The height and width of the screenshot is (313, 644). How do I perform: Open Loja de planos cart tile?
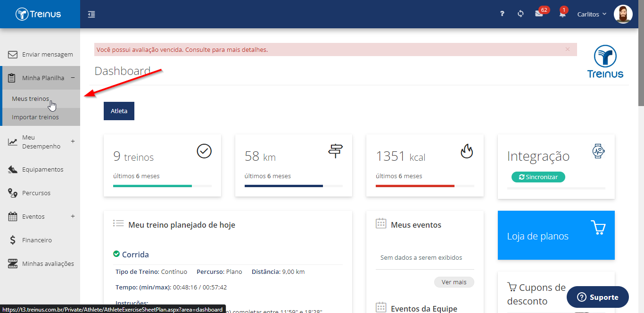click(x=556, y=235)
